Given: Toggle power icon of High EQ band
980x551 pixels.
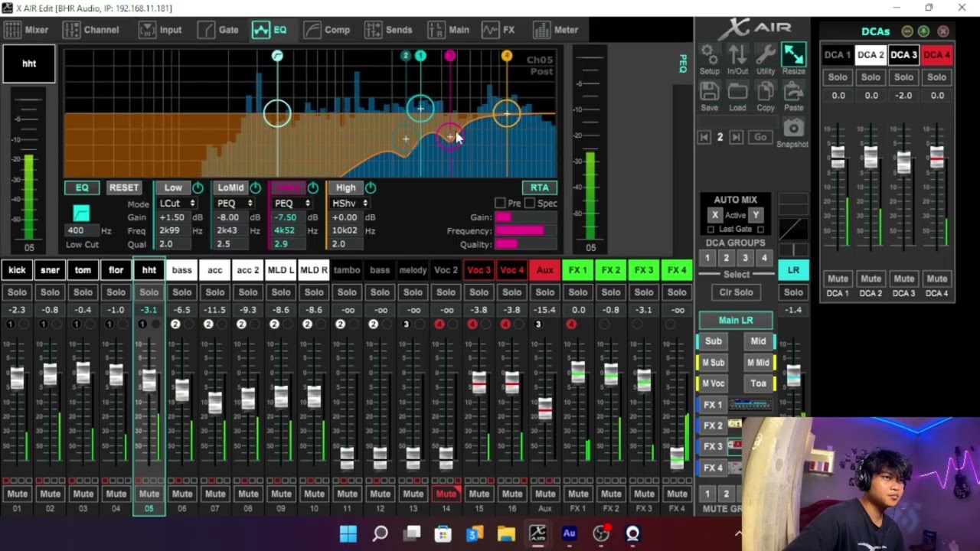Looking at the screenshot, I should 371,187.
